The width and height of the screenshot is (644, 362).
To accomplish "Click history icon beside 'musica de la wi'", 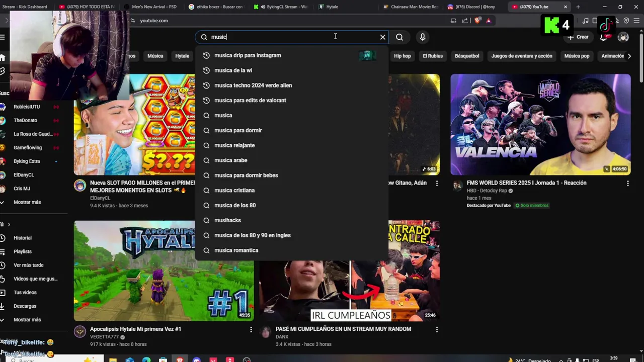I will (206, 70).
